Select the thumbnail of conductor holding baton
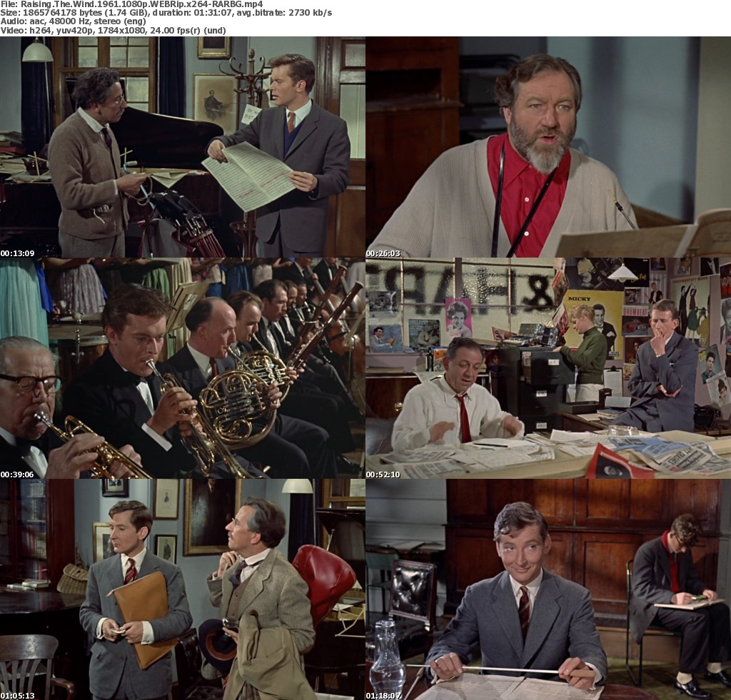This screenshot has height=700, width=731. [x=548, y=589]
